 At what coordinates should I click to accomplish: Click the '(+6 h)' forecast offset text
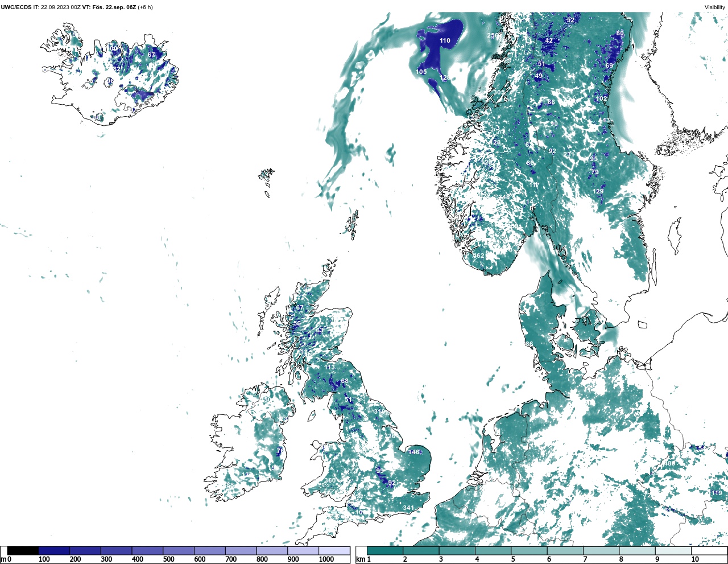[x=146, y=7]
